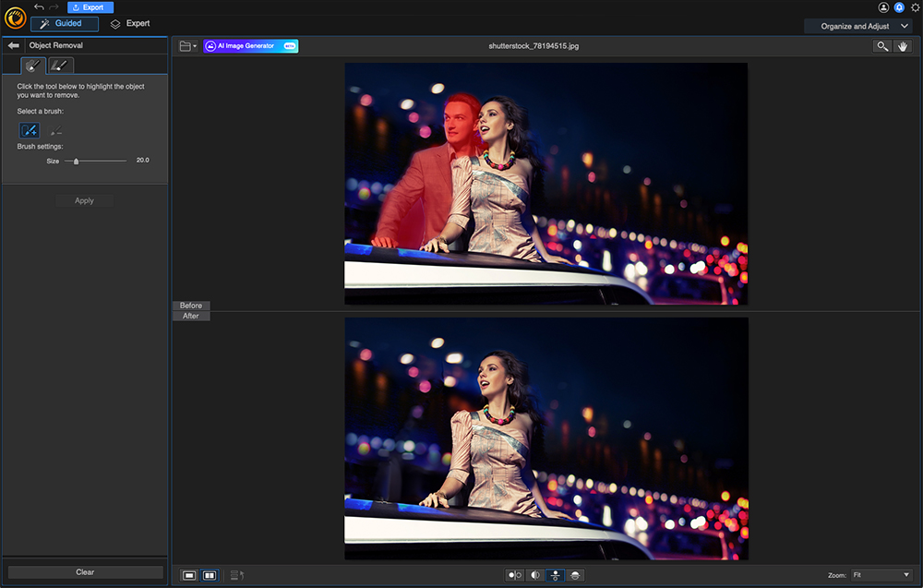
Task: Select the hand pan tool
Action: (x=903, y=46)
